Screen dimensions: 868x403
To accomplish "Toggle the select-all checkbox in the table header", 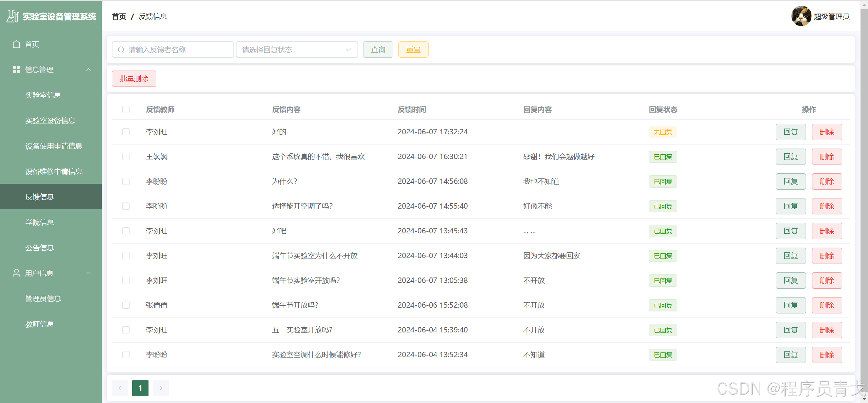I will (x=126, y=109).
